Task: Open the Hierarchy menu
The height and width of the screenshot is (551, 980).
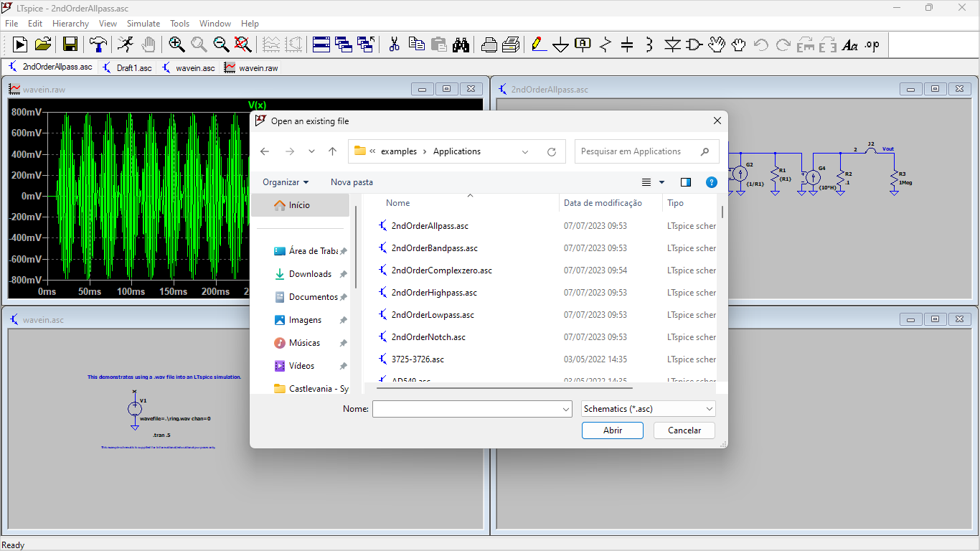Action: (70, 24)
